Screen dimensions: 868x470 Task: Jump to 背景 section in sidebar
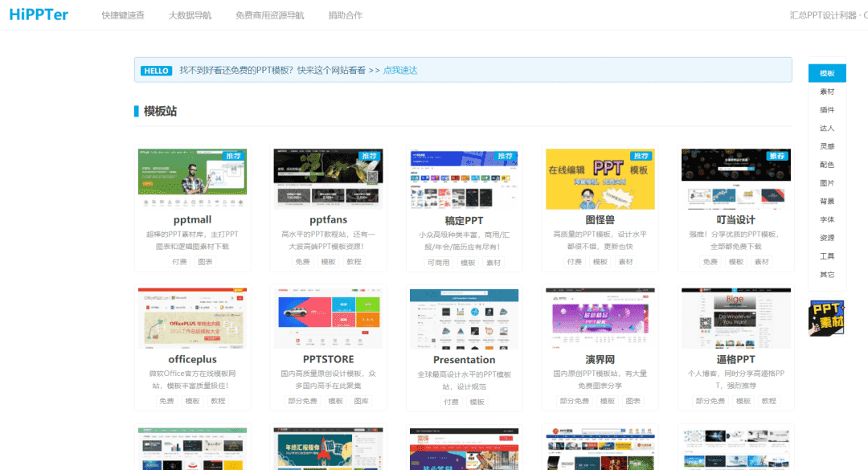point(827,201)
